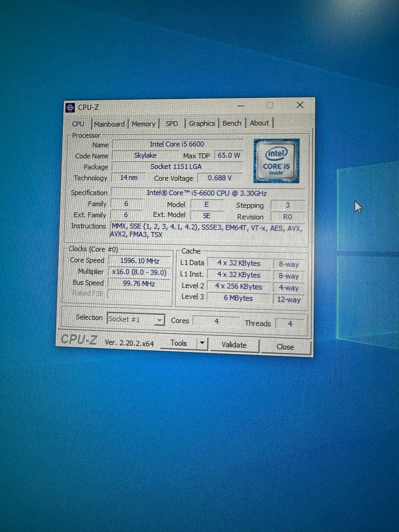The width and height of the screenshot is (399, 532).
Task: Click the Tools button
Action: point(179,343)
